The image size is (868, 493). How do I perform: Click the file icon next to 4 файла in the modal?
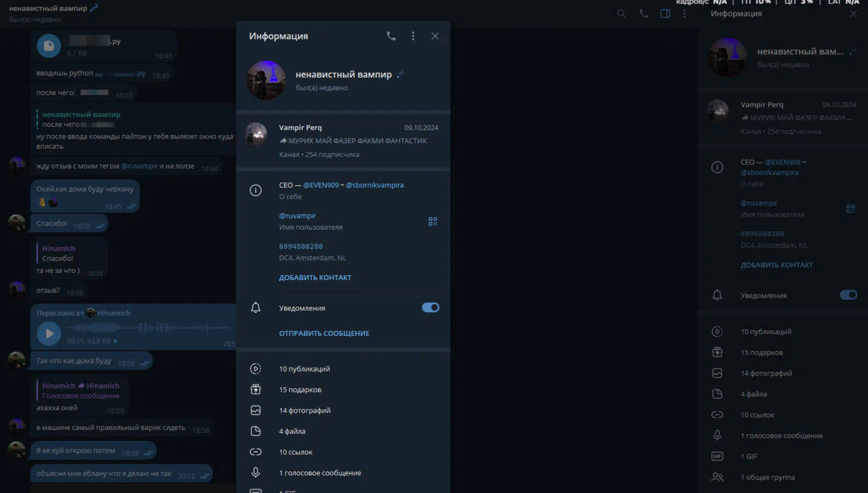[x=255, y=431]
